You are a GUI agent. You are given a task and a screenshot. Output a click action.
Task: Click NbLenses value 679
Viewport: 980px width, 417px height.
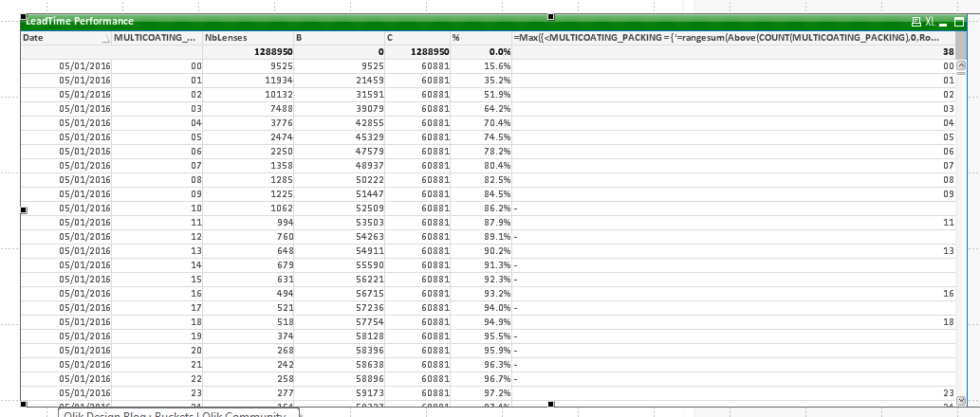point(285,265)
